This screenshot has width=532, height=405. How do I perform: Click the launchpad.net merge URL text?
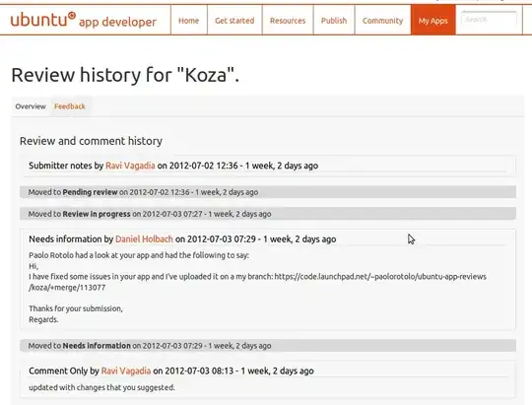pos(257,282)
